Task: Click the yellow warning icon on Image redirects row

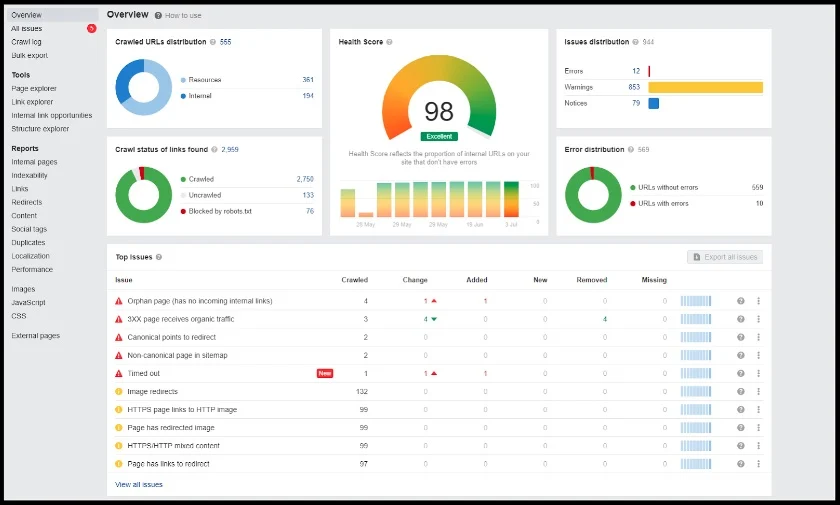Action: [119, 391]
